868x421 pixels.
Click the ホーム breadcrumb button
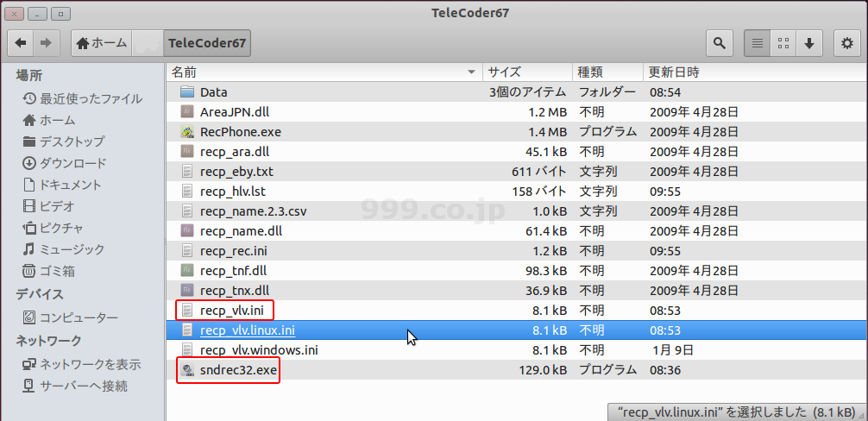coord(101,43)
